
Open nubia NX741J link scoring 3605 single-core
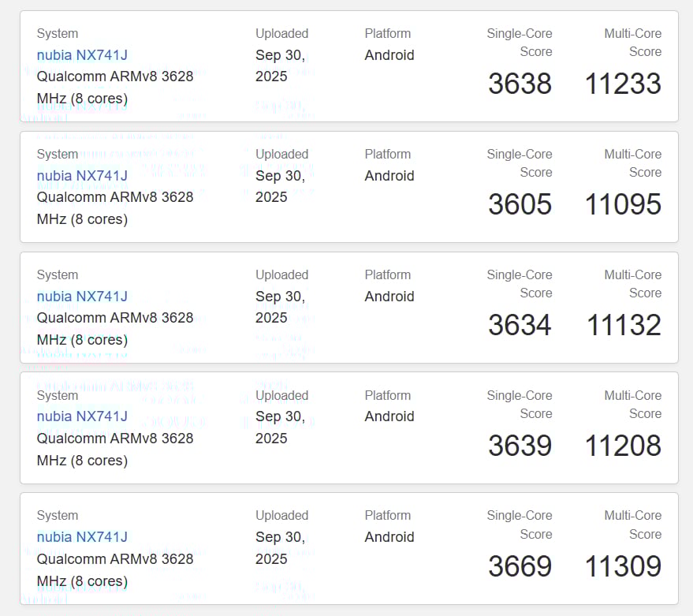click(x=82, y=175)
